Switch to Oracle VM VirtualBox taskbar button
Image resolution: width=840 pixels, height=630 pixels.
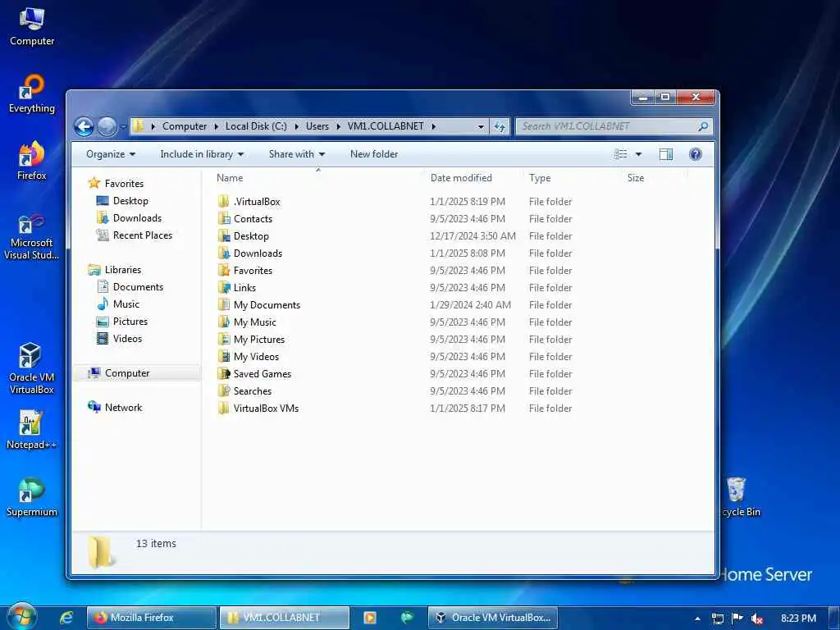(493, 618)
